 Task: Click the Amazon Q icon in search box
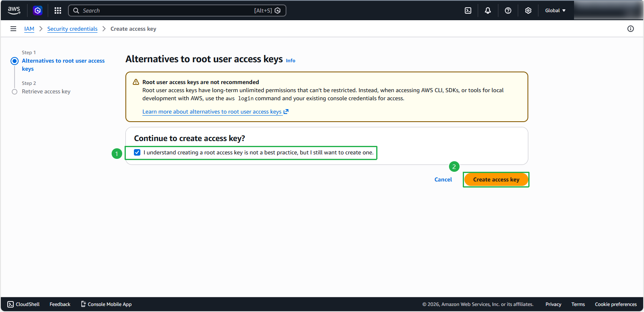coord(278,11)
